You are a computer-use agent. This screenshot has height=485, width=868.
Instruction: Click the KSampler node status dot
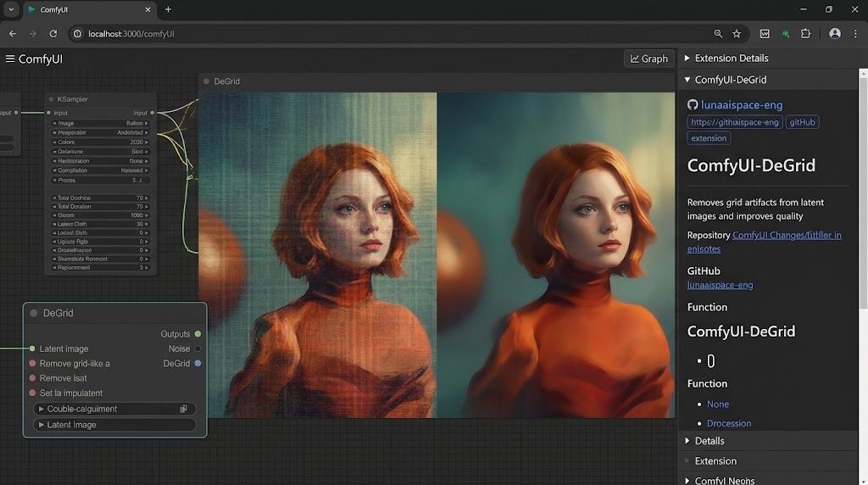[51, 99]
